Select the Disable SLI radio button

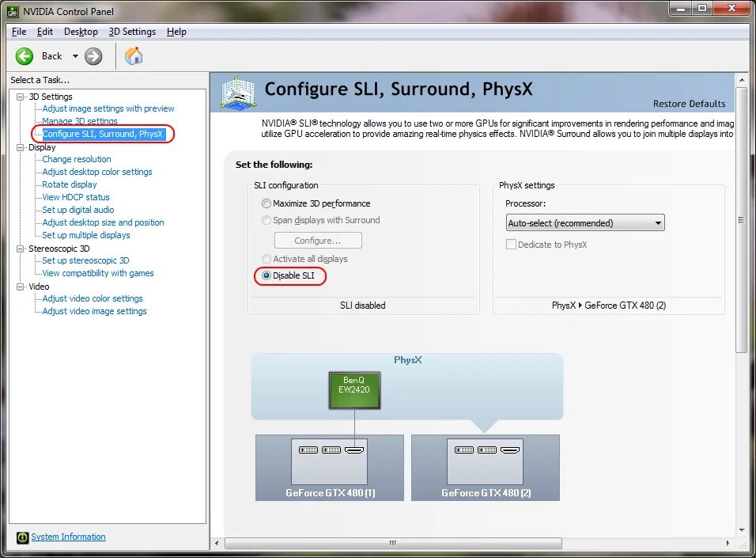(266, 275)
